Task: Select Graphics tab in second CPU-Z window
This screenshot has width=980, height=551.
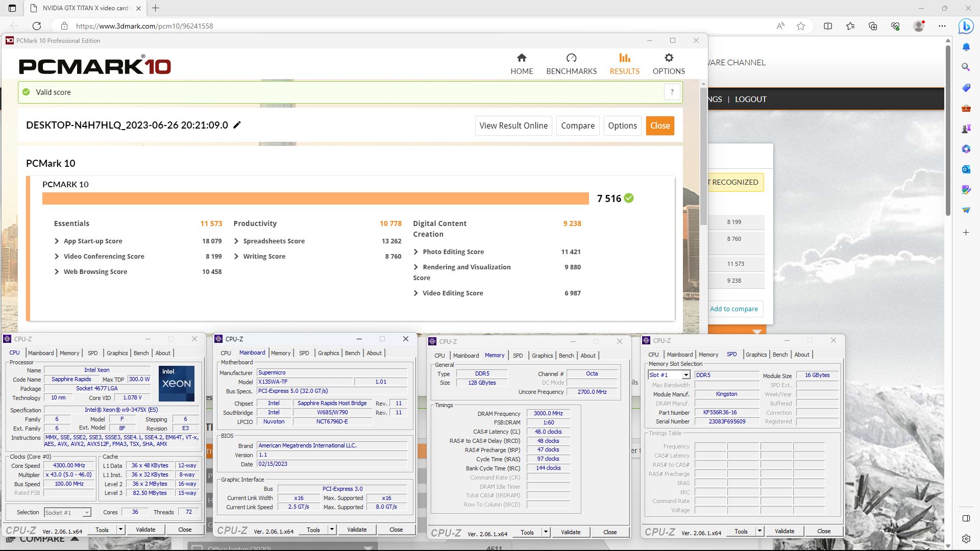Action: (328, 353)
